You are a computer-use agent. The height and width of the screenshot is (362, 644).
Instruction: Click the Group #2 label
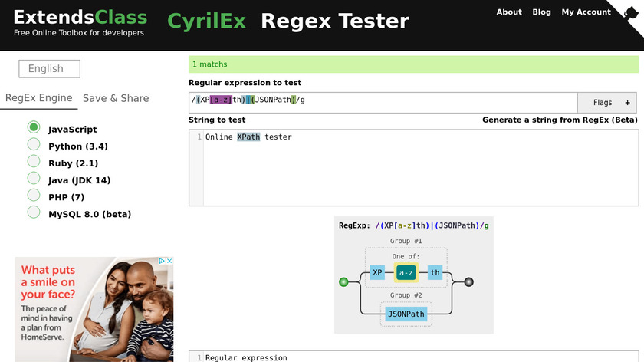pos(406,295)
